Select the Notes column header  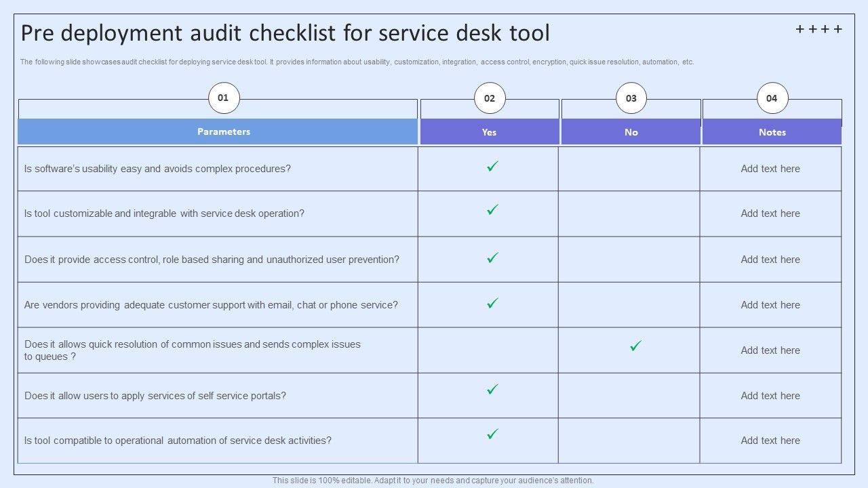tap(772, 132)
